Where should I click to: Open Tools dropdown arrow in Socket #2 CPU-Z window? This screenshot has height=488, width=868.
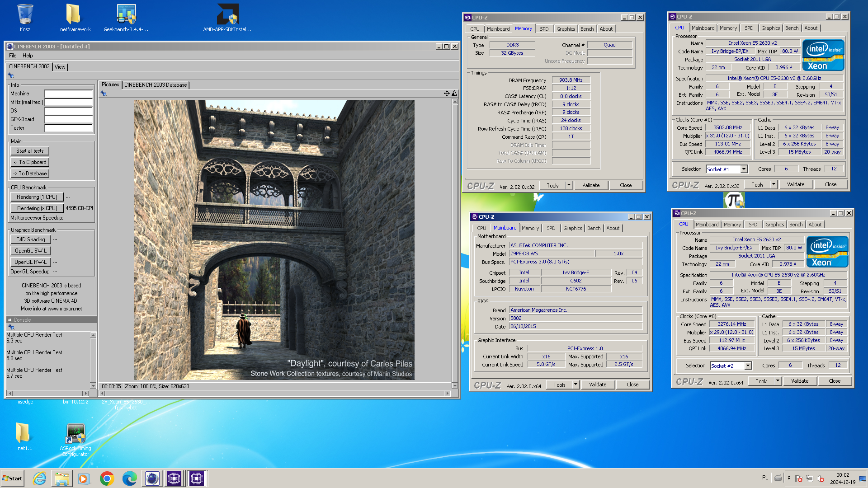point(778,381)
